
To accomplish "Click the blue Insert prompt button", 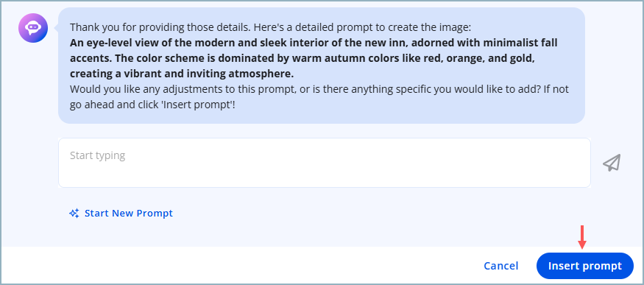I will click(x=585, y=266).
